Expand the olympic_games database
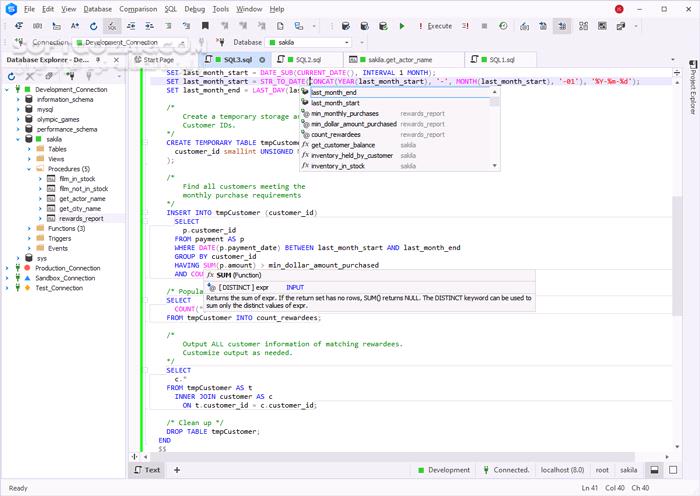Viewport: 700px width, 496px height. 18,119
